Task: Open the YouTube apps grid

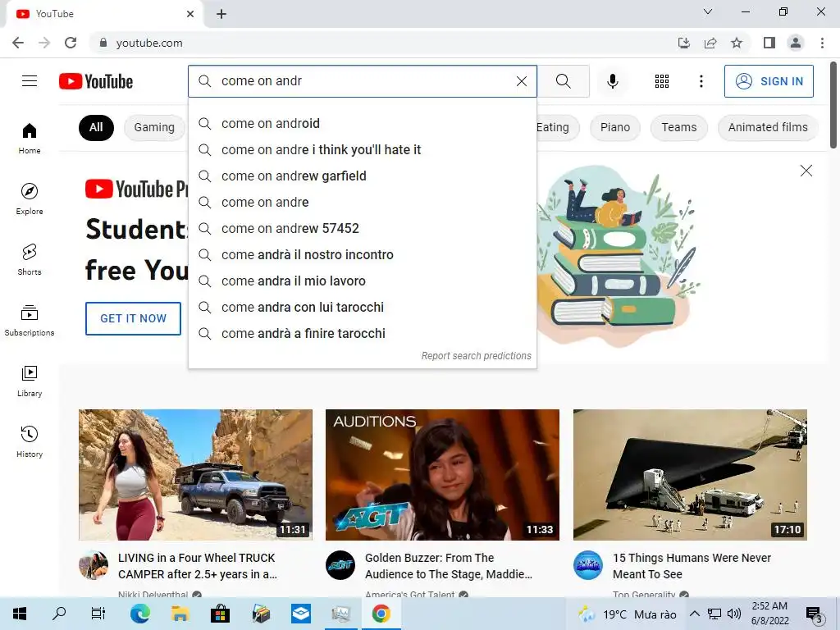Action: coord(662,81)
